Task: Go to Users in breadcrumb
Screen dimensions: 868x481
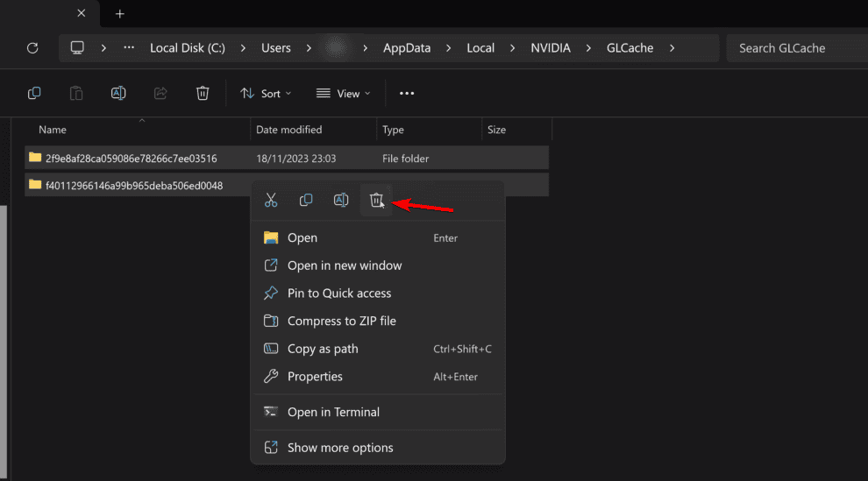Action: coord(275,48)
